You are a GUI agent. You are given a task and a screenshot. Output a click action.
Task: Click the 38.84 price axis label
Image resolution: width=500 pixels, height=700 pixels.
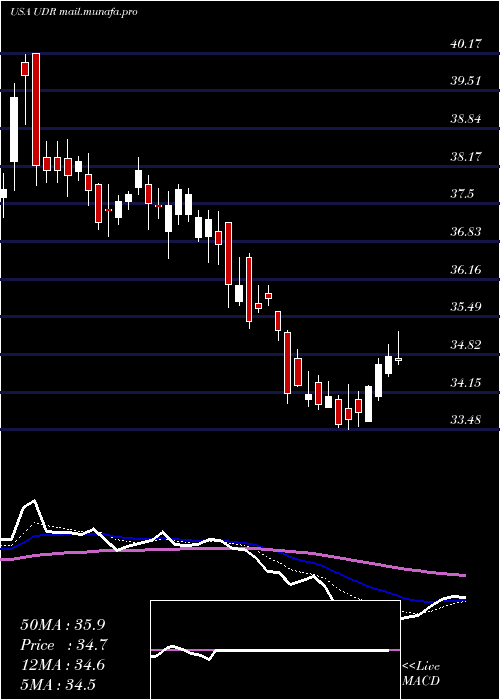pyautogui.click(x=465, y=119)
